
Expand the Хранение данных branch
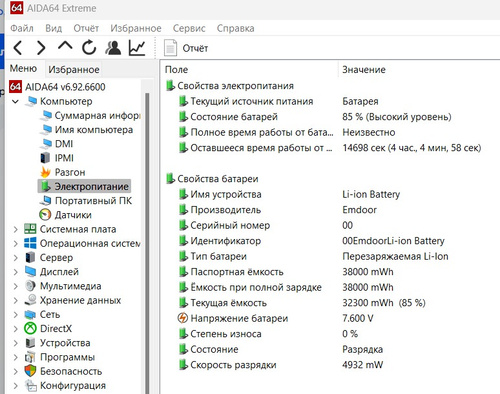click(15, 300)
